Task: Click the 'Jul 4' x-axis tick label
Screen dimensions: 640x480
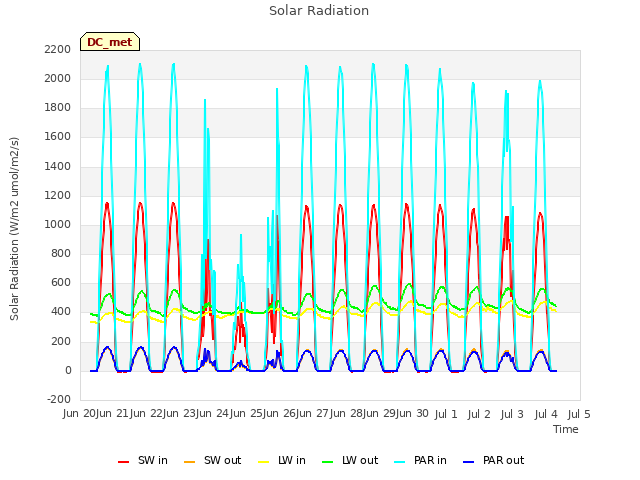Action: [546, 414]
